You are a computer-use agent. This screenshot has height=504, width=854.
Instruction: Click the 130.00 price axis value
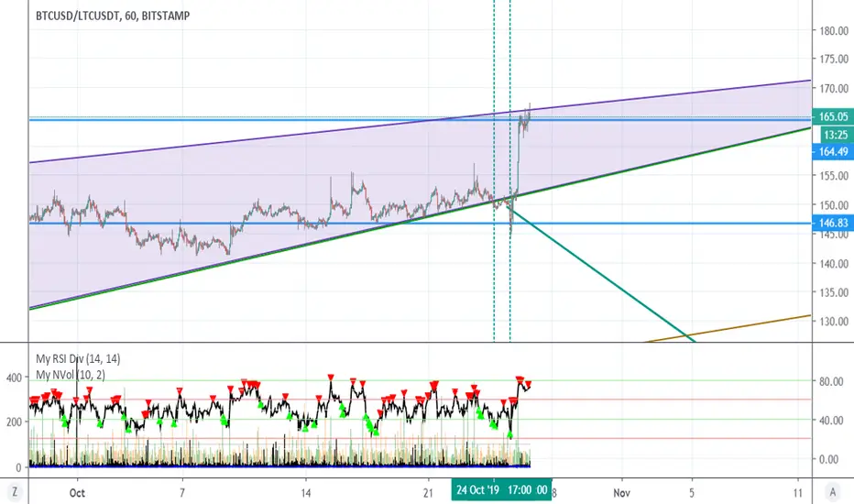[x=834, y=322]
